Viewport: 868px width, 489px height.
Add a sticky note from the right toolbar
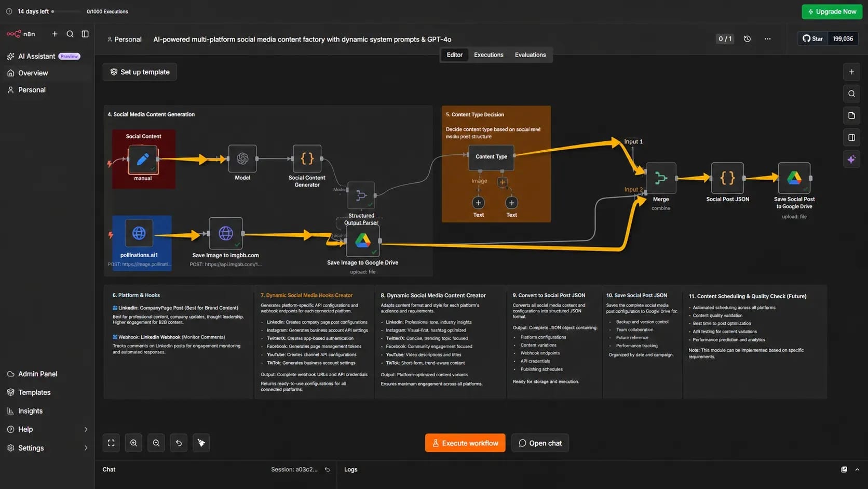pyautogui.click(x=851, y=116)
